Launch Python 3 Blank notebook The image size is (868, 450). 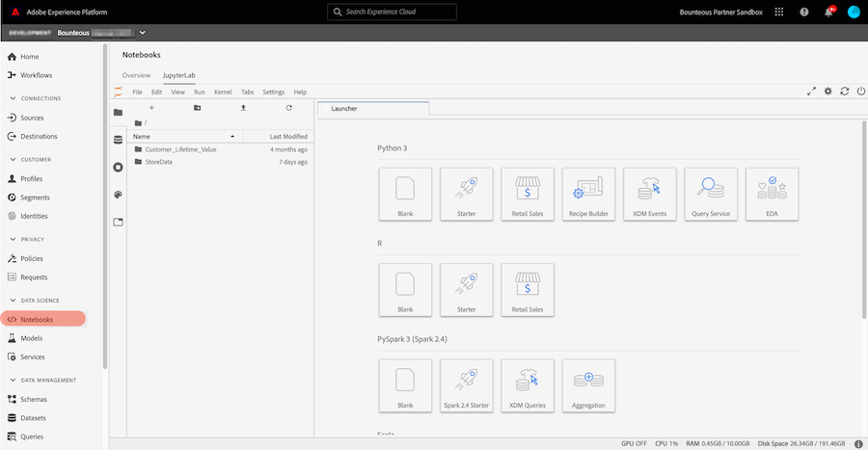(405, 194)
